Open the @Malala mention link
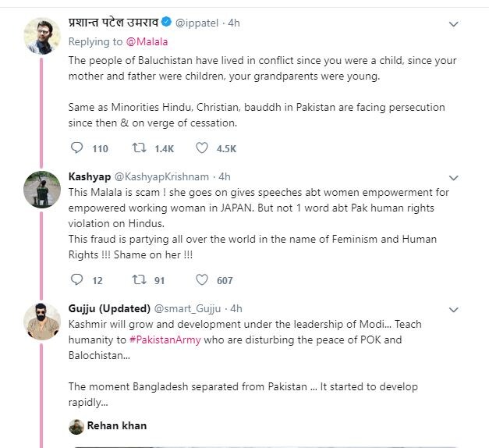489x448 pixels. pyautogui.click(x=151, y=41)
